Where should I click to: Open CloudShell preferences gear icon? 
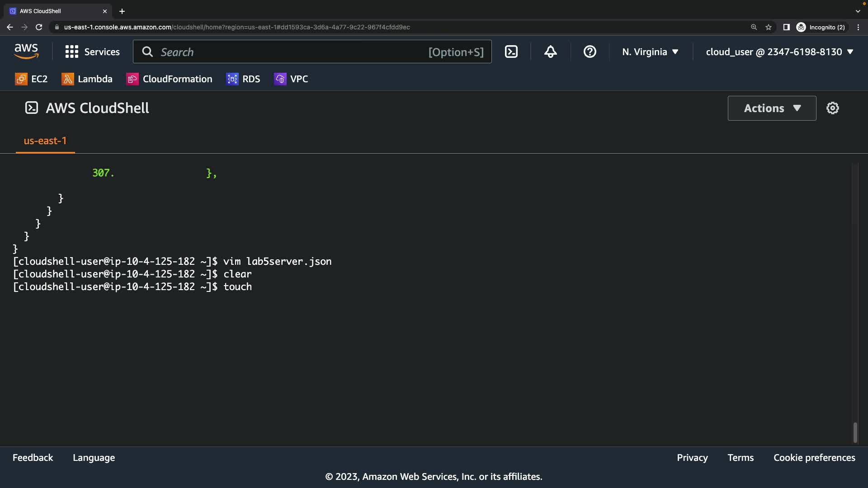[x=832, y=108]
